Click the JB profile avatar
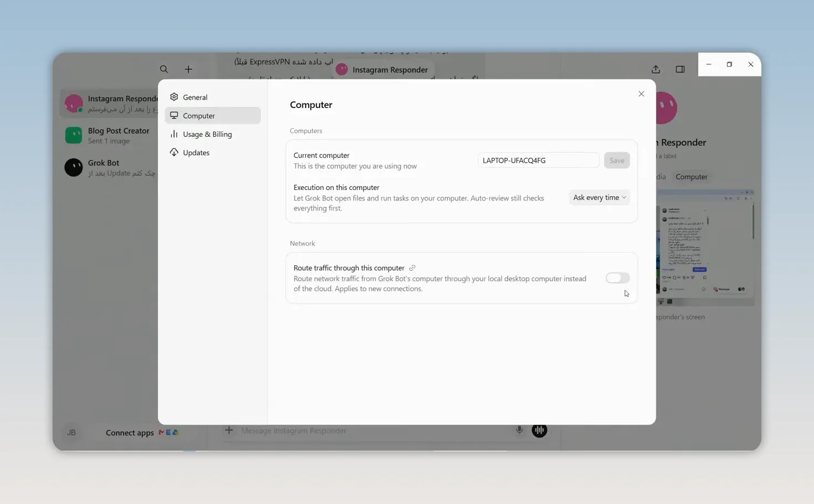Viewport: 814px width, 504px height. click(71, 433)
